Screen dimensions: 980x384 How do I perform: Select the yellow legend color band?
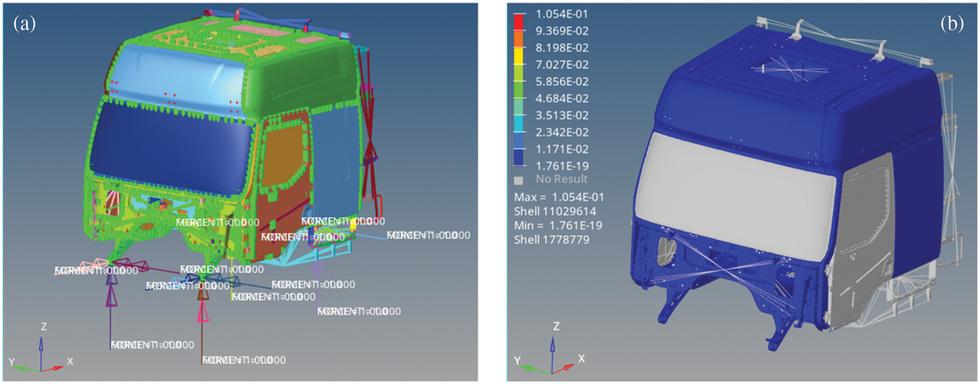click(519, 56)
